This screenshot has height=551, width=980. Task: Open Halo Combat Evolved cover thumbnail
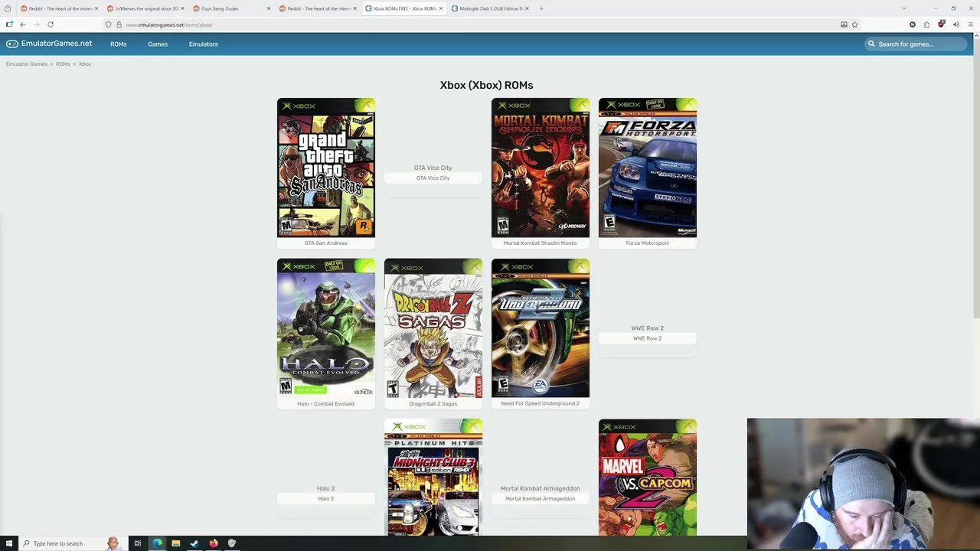326,328
